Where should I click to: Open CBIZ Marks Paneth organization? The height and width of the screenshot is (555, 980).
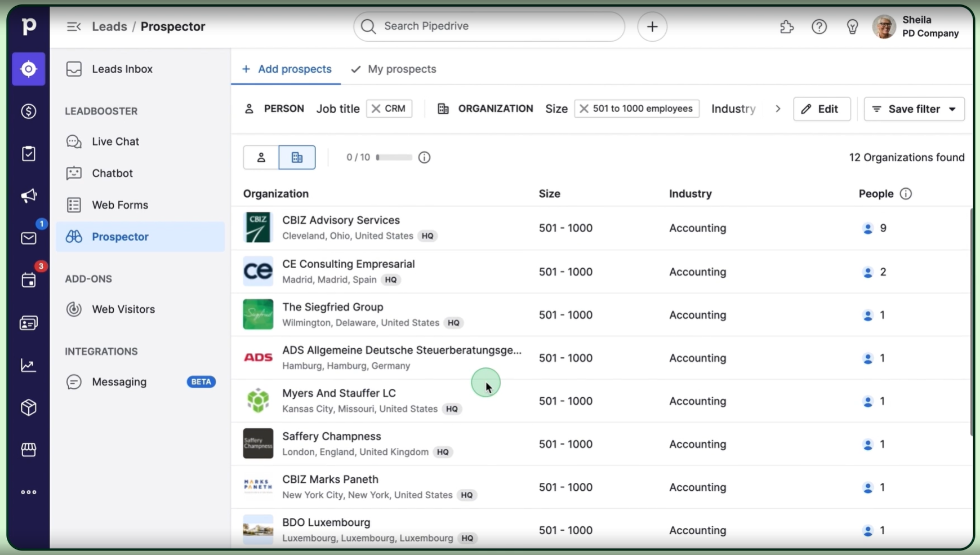click(330, 479)
